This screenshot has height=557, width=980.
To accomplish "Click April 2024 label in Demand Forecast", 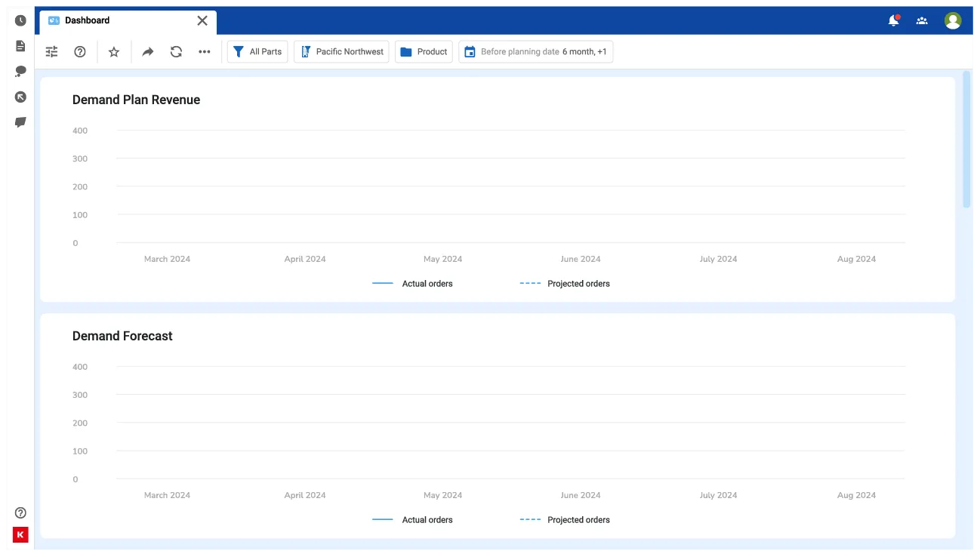I will click(x=305, y=495).
